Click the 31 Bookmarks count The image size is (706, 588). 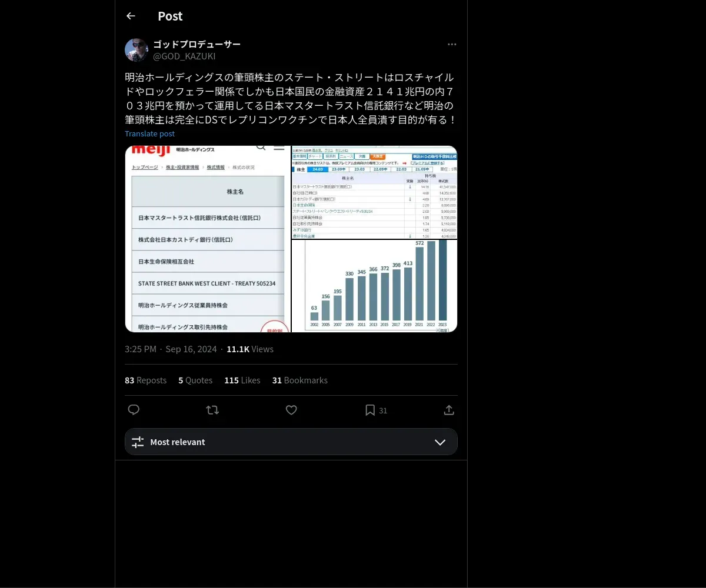[x=299, y=380]
